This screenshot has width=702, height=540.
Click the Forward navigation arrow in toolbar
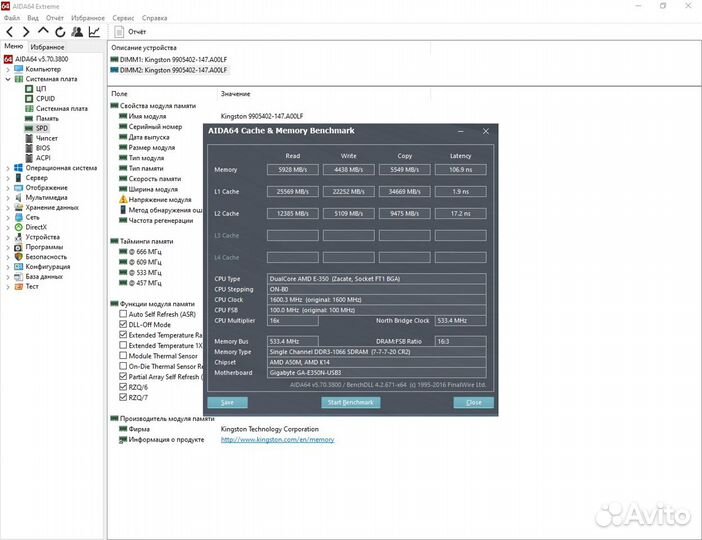tap(26, 32)
